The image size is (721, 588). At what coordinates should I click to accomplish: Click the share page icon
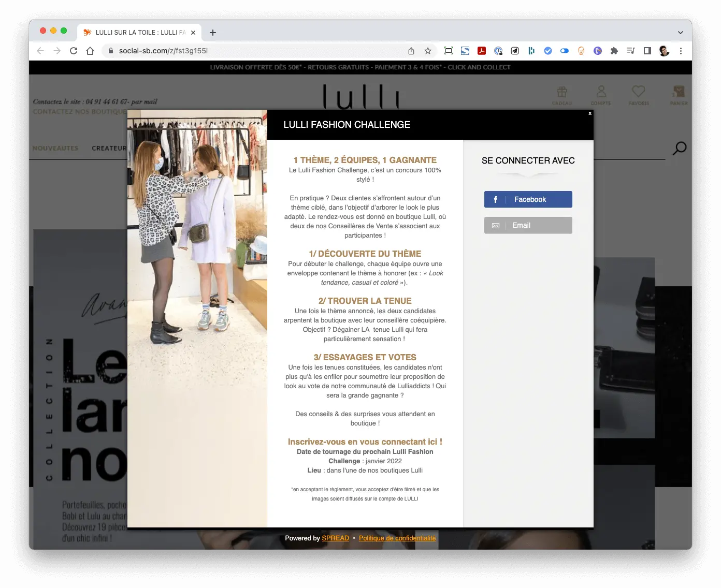point(411,51)
